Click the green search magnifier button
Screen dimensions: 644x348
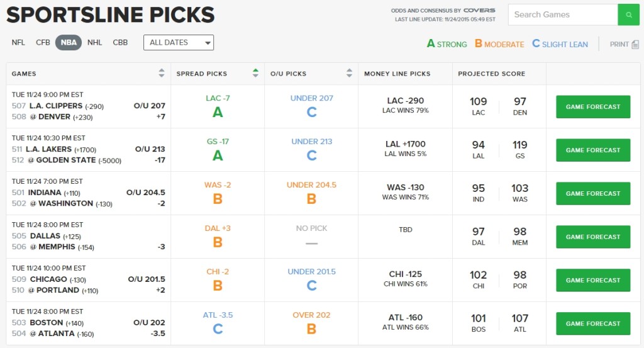coord(628,14)
